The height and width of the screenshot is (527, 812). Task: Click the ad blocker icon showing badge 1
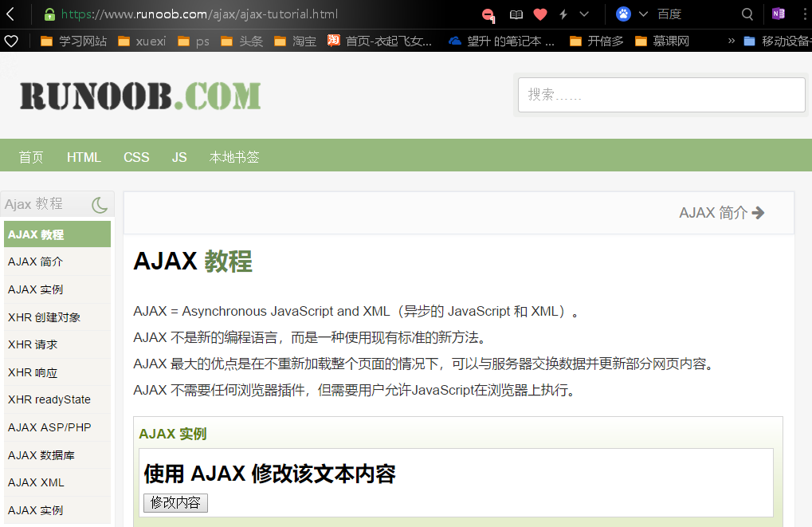[x=488, y=14]
